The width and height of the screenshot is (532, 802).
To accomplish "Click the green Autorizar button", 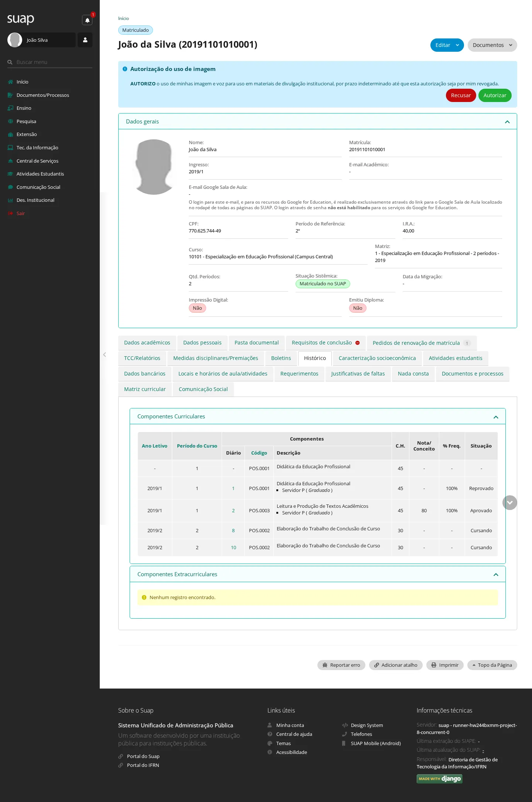I will point(495,95).
